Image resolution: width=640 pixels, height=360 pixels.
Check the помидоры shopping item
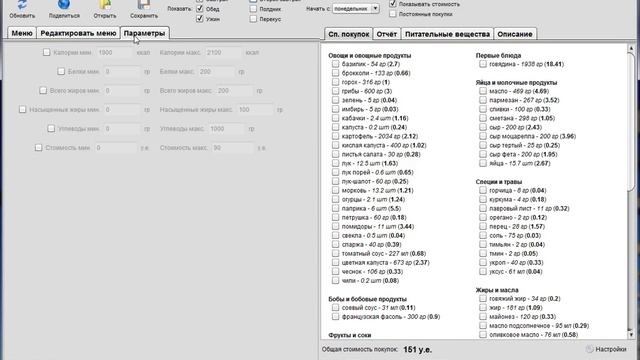point(336,227)
